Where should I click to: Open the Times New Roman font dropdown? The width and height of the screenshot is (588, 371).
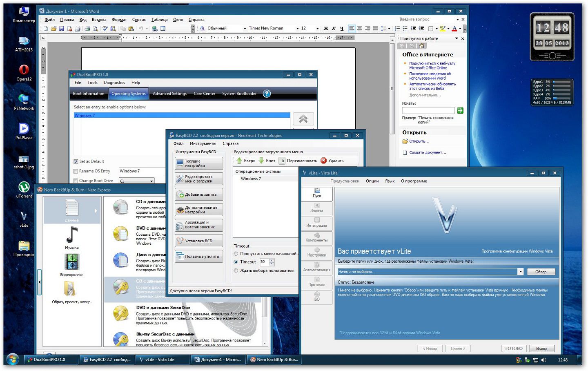click(x=297, y=29)
